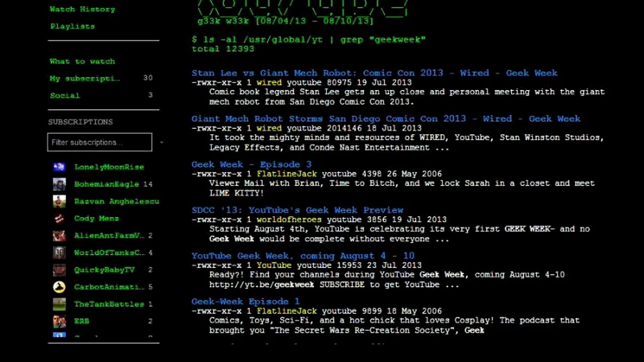Select the WorldOfTanks channel avatar
This screenshot has height=362, width=644.
tap(59, 252)
